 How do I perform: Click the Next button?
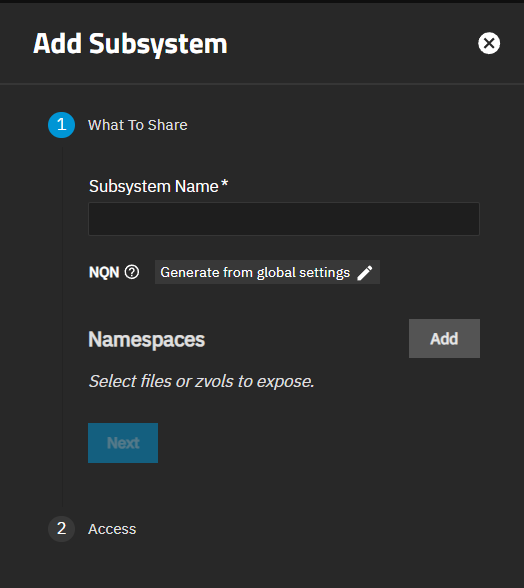click(123, 443)
